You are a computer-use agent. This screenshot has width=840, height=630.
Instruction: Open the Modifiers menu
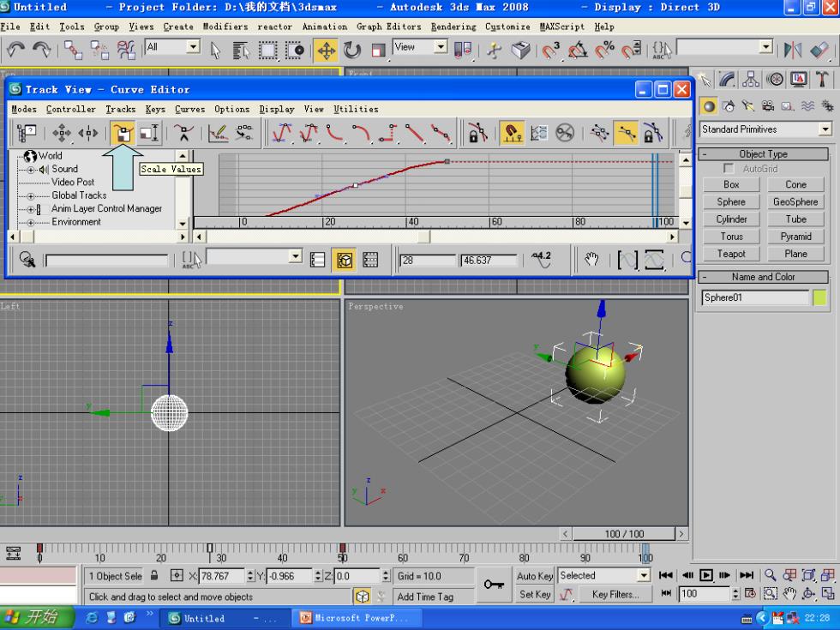[x=225, y=27]
